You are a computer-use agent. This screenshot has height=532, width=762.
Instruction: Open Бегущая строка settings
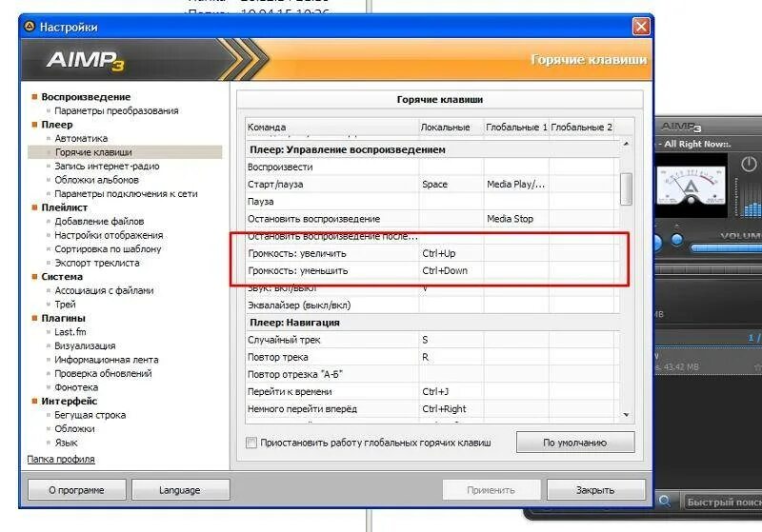point(90,415)
